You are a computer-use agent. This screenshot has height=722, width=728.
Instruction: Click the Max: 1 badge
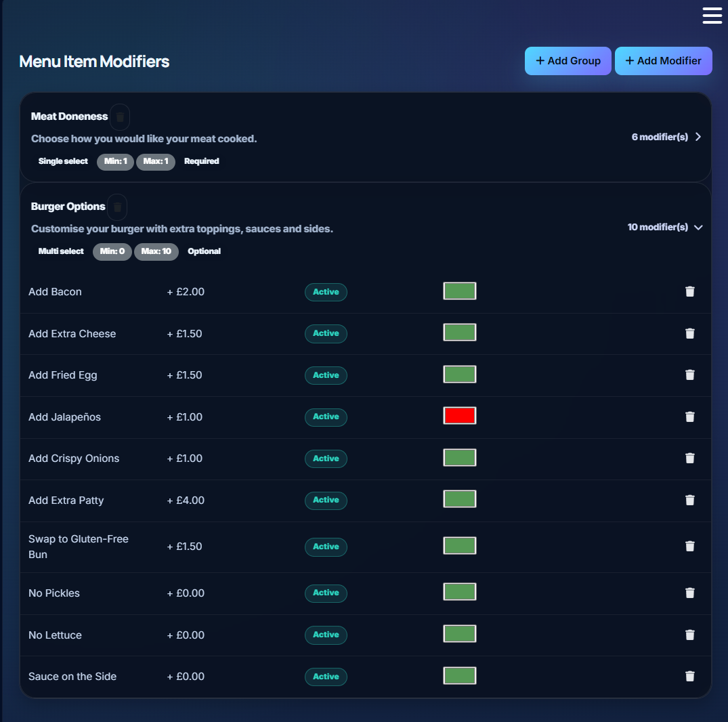[156, 162]
